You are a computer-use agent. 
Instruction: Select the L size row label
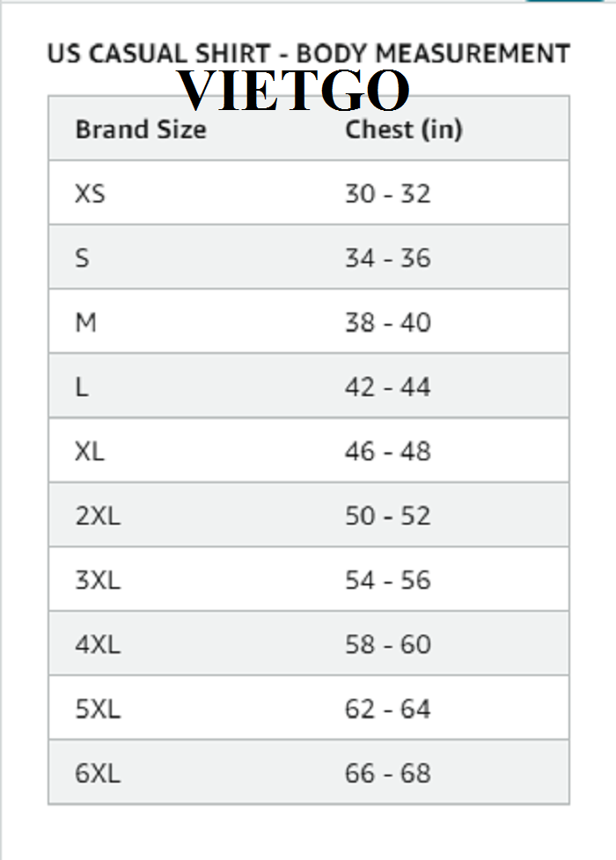point(82,386)
